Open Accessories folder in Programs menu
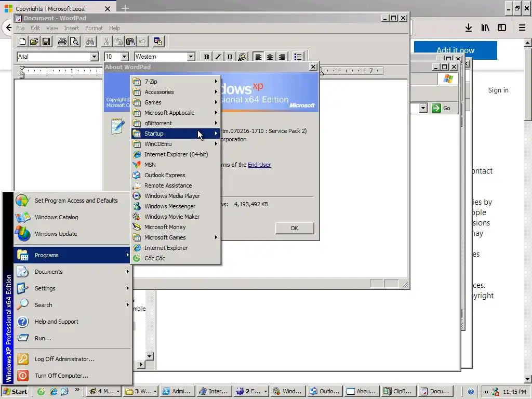 (176, 92)
